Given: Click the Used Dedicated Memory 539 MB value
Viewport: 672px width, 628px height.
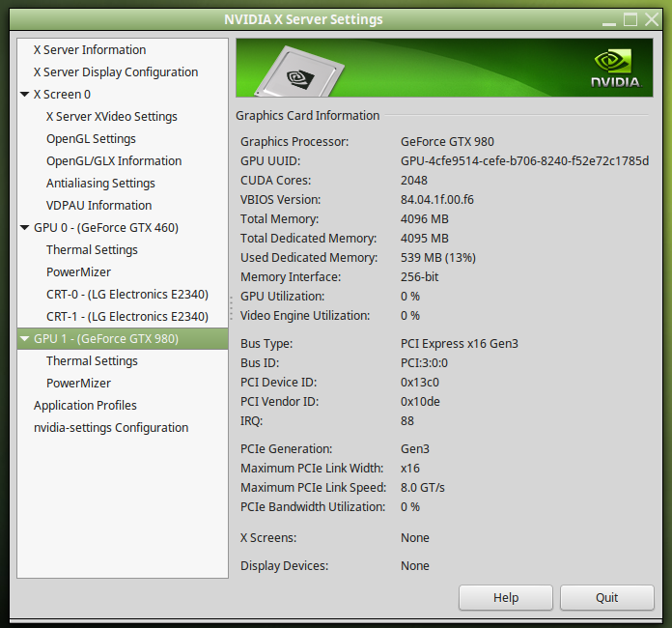Looking at the screenshot, I should pos(438,257).
